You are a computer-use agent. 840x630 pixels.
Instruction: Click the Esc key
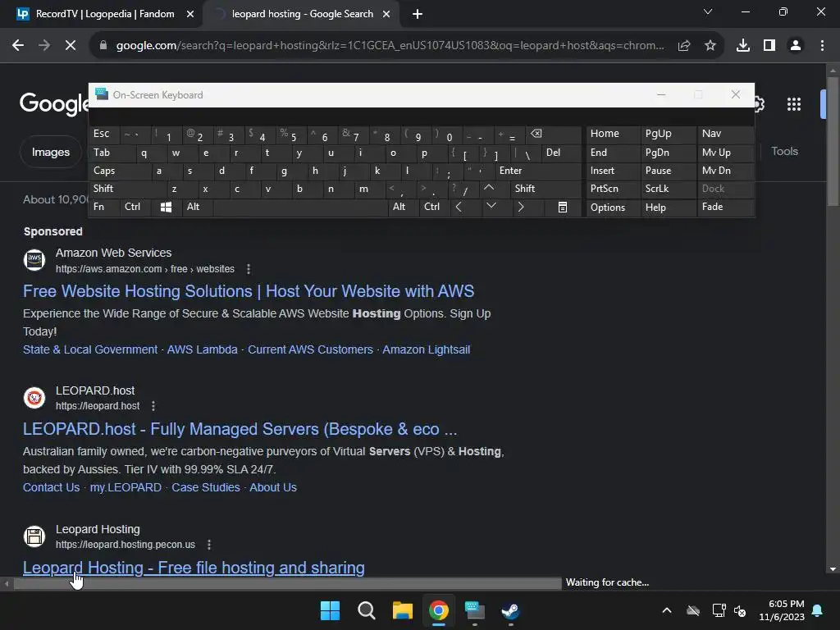tap(104, 135)
